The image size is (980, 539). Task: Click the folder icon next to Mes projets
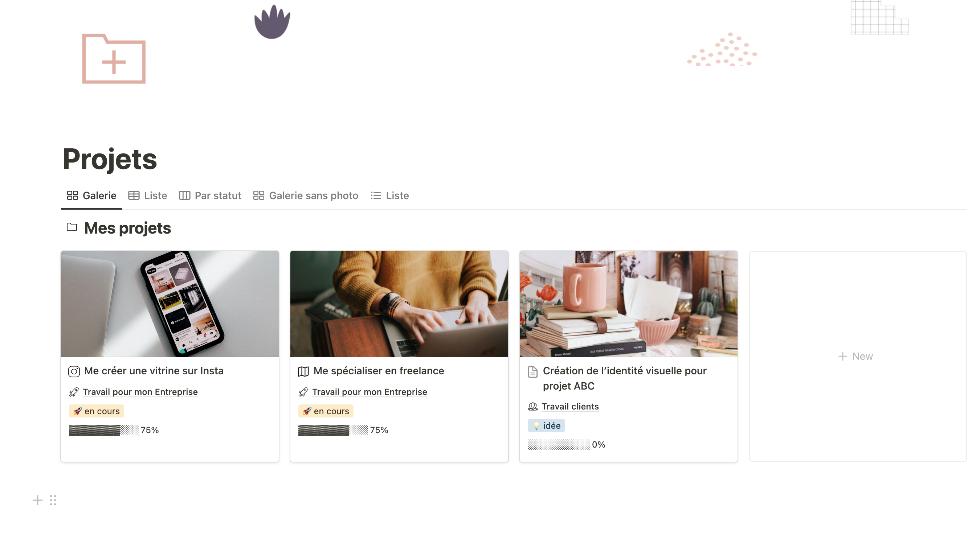click(72, 227)
